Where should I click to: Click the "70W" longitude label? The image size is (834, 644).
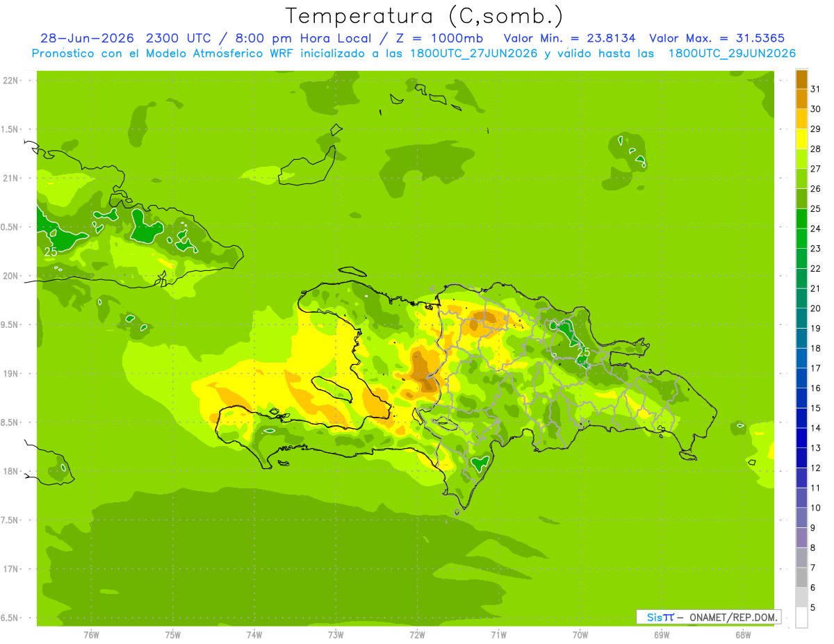point(580,635)
